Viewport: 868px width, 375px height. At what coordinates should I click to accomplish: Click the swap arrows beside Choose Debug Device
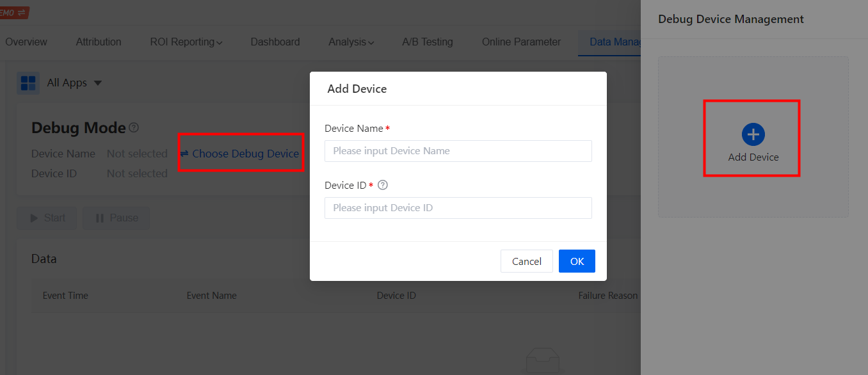[186, 154]
